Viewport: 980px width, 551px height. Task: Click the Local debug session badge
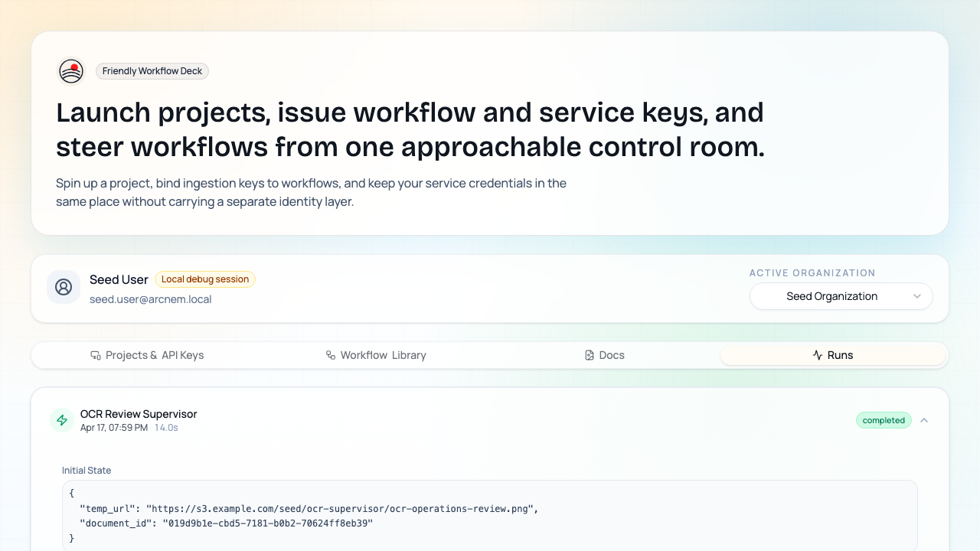205,279
